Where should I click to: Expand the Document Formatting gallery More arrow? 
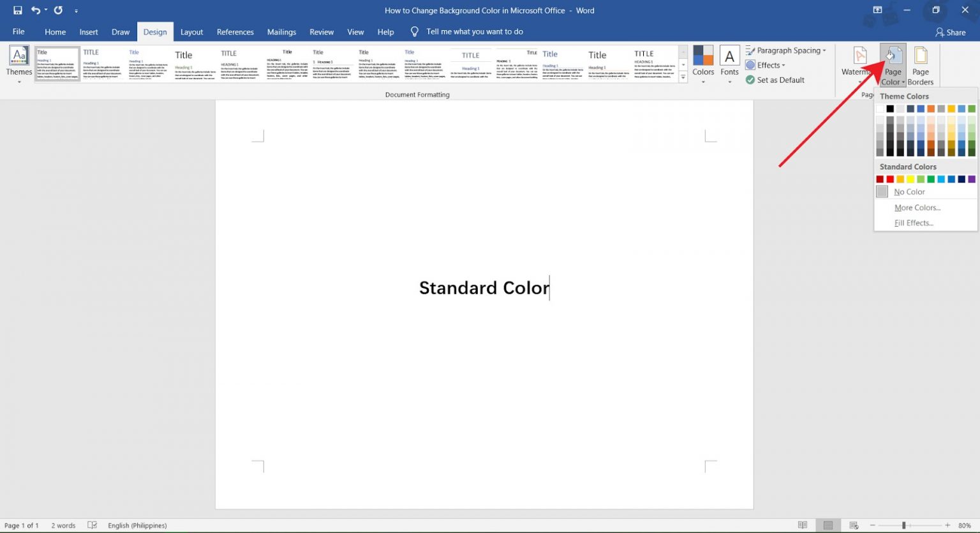click(x=683, y=77)
